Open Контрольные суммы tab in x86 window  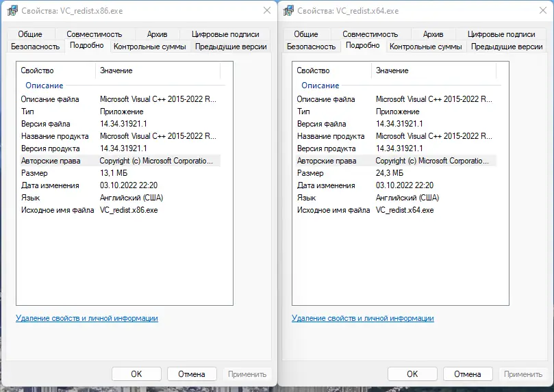149,47
